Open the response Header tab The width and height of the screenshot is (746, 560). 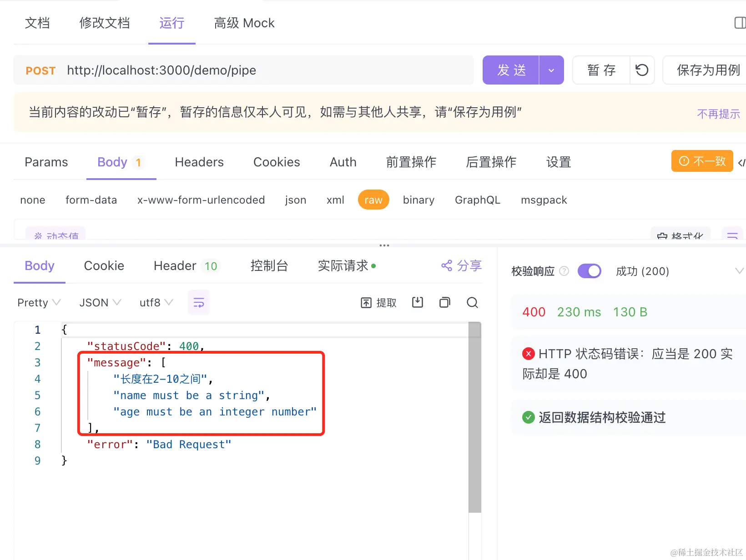[187, 266]
